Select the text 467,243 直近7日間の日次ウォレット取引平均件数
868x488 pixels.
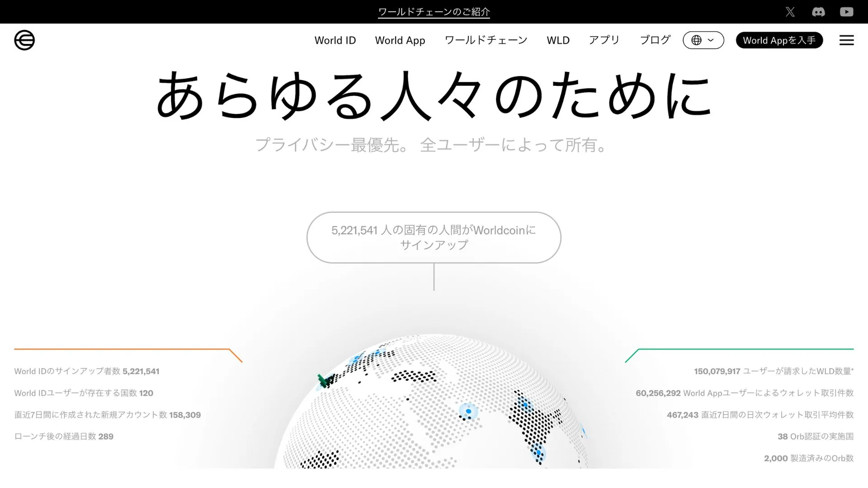[760, 415]
